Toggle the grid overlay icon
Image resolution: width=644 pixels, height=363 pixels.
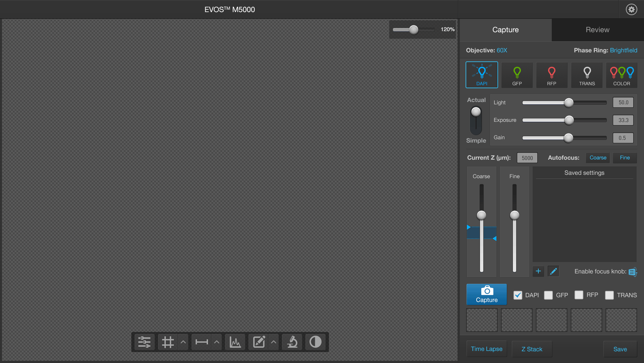click(x=168, y=342)
